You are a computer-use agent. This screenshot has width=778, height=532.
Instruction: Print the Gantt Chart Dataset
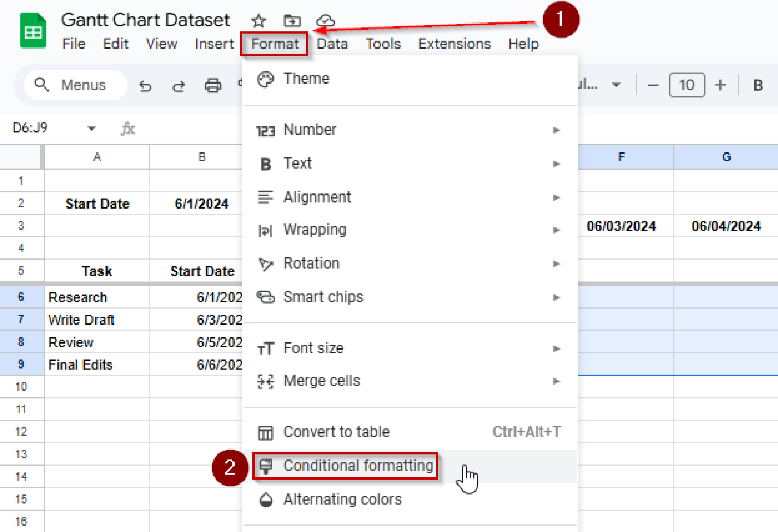tap(212, 86)
